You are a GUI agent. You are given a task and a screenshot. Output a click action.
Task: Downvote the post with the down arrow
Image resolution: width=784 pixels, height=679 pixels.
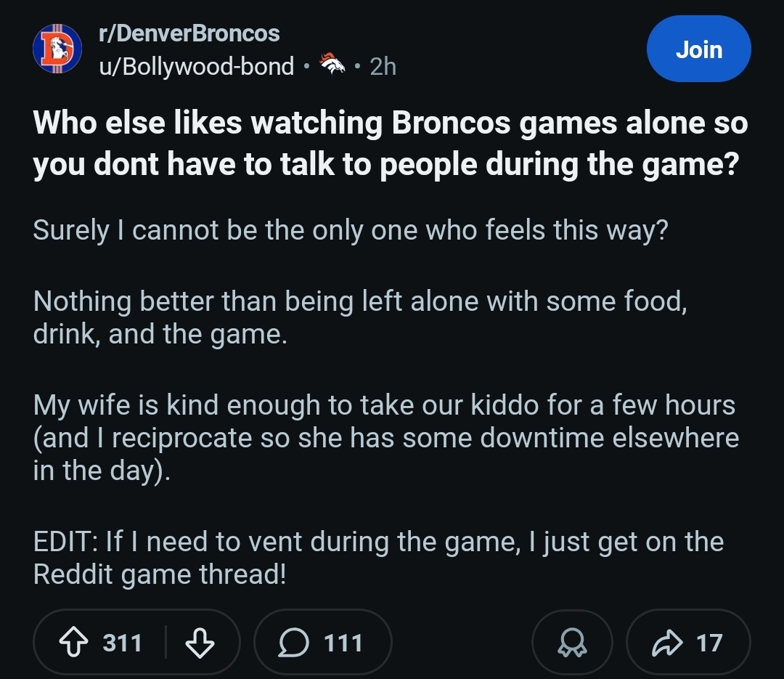click(199, 643)
